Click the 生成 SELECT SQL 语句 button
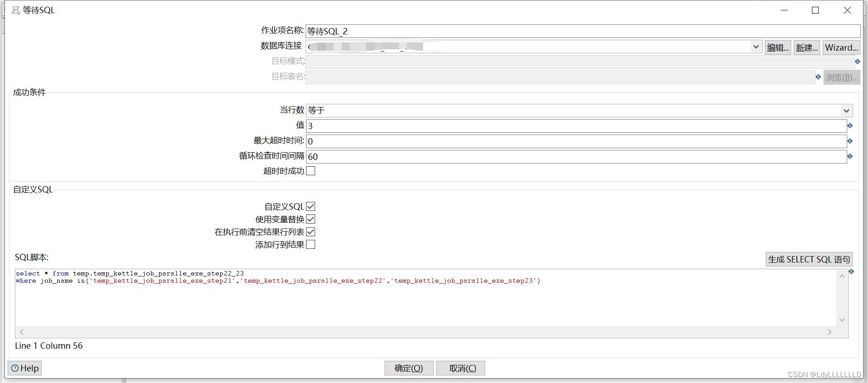Screen dimensions: 868x383 coord(809,259)
